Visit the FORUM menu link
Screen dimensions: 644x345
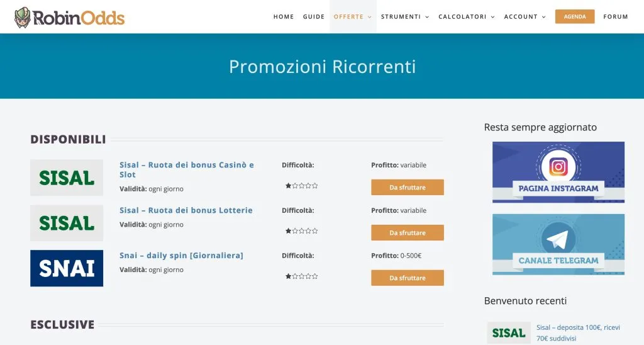(x=615, y=17)
